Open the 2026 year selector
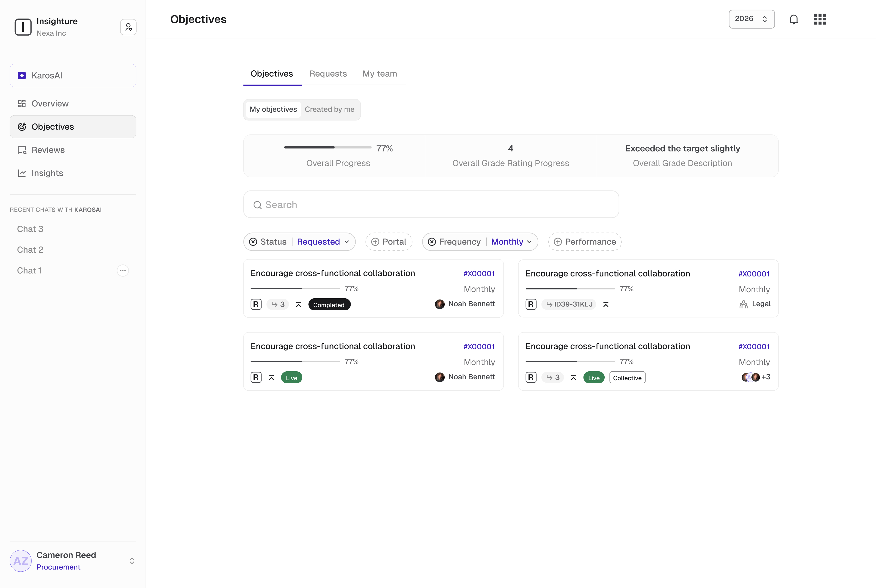 tap(752, 19)
